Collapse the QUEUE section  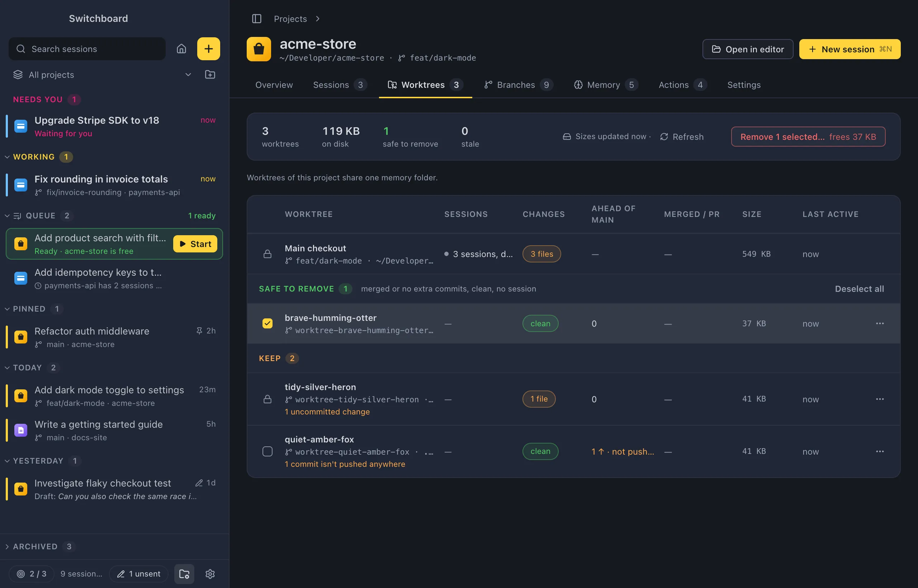7,216
